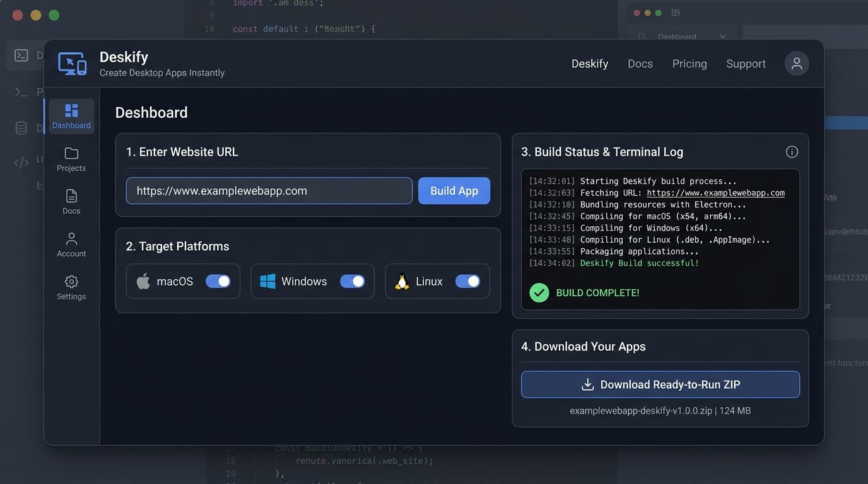This screenshot has height=484, width=868.
Task: Click the Build App button
Action: coord(454,191)
